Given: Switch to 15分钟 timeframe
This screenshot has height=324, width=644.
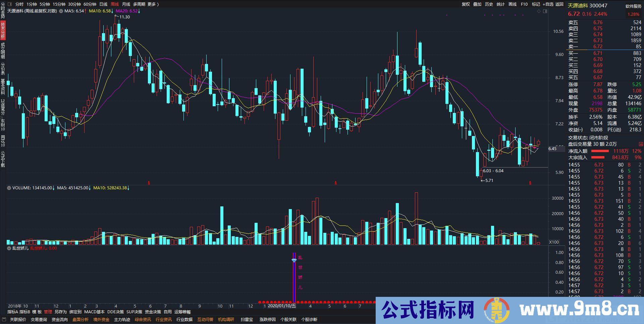Looking at the screenshot, I should [59, 4].
